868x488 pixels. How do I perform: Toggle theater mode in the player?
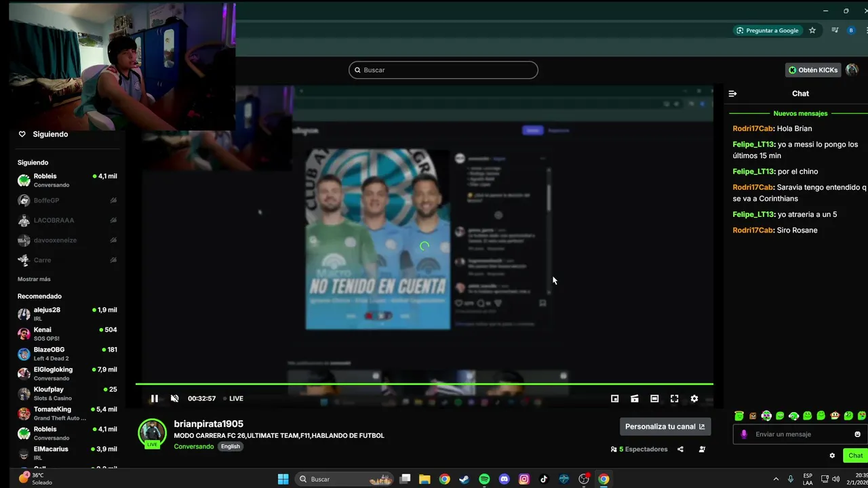pos(654,399)
